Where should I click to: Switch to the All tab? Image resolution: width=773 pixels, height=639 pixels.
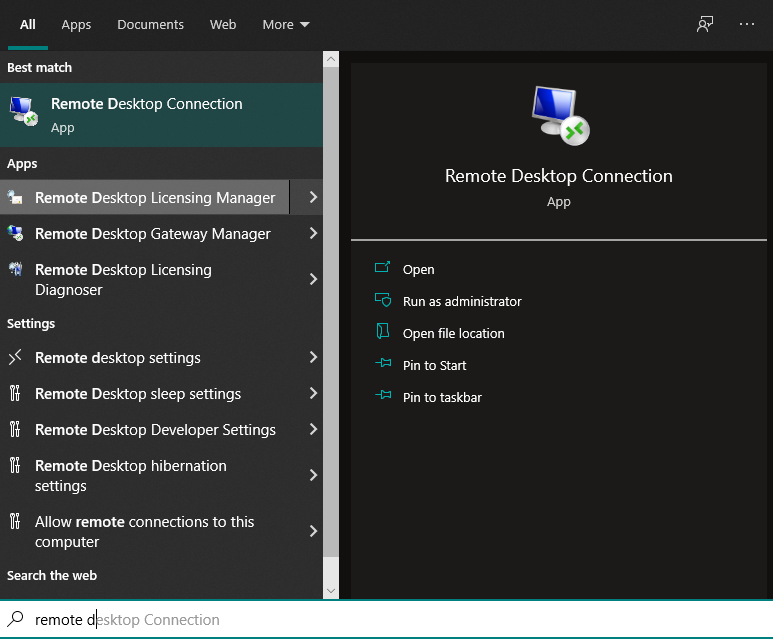[x=28, y=25]
